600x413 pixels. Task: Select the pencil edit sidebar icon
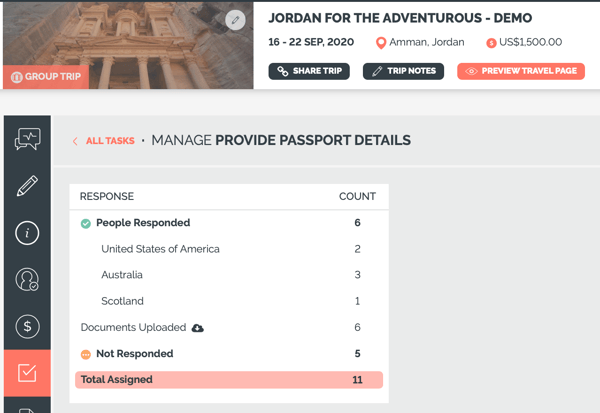click(27, 186)
